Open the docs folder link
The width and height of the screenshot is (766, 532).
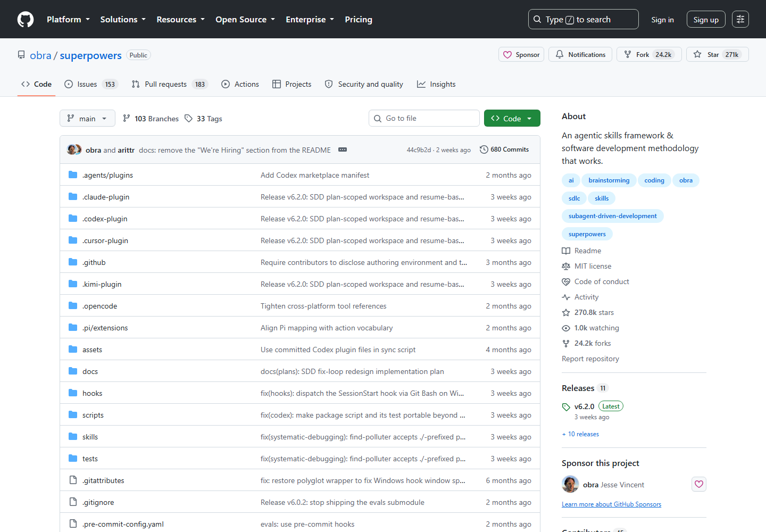point(90,371)
